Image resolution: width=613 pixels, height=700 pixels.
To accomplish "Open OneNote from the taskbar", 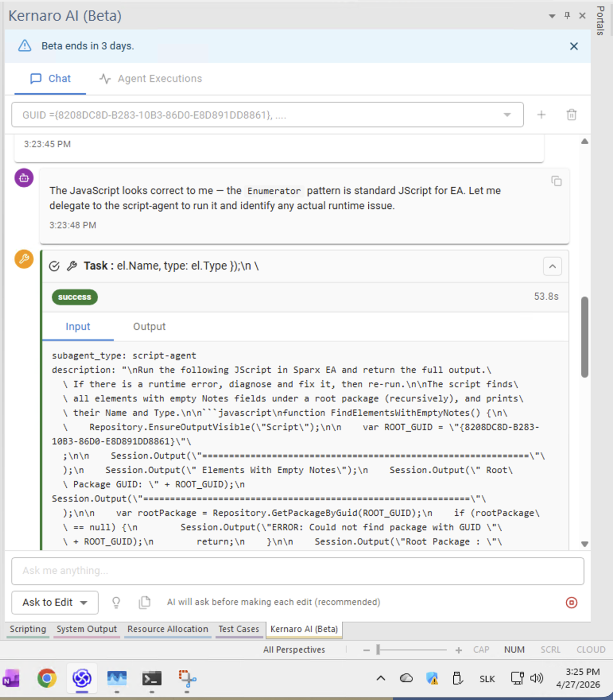I will click(11, 679).
